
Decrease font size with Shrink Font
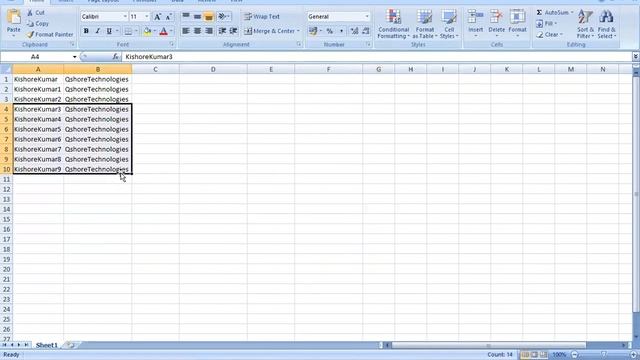tap(168, 17)
